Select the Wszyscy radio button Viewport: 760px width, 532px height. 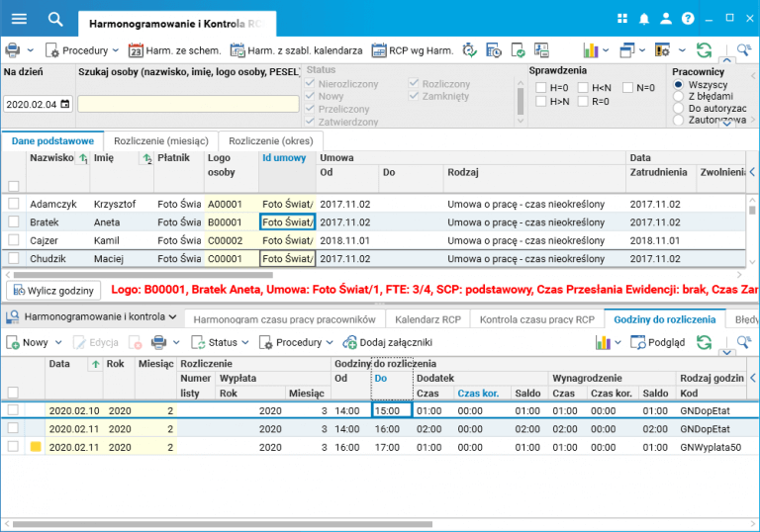[x=679, y=84]
